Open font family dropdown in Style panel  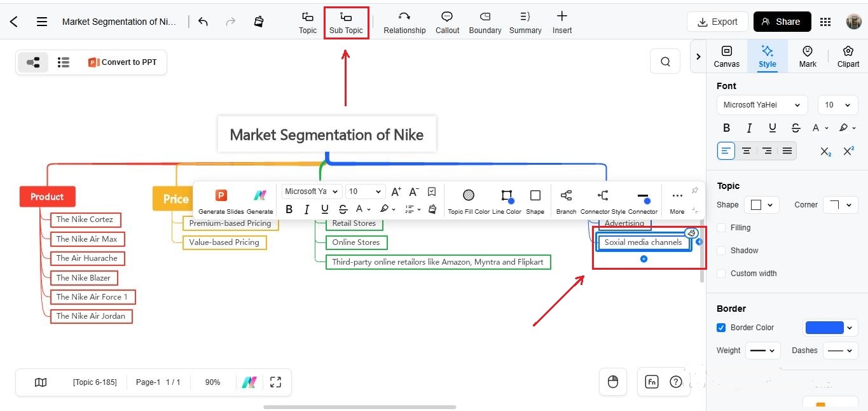point(762,105)
